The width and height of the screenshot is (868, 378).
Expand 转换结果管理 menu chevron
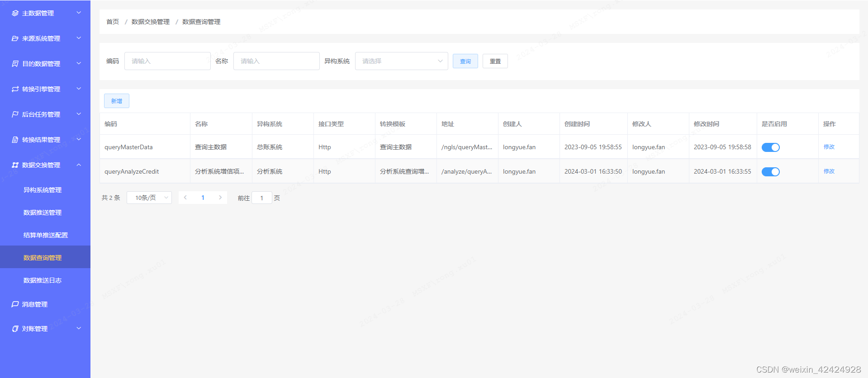click(x=79, y=139)
